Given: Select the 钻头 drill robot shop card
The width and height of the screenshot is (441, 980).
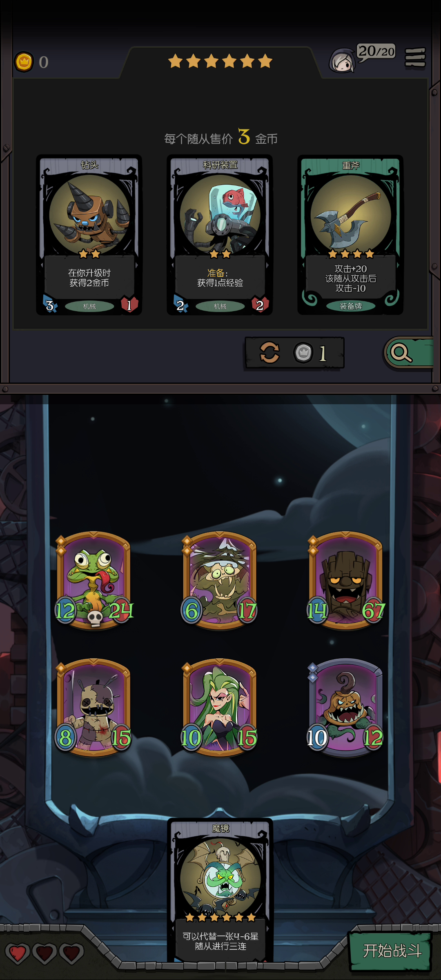Looking at the screenshot, I should click(89, 235).
